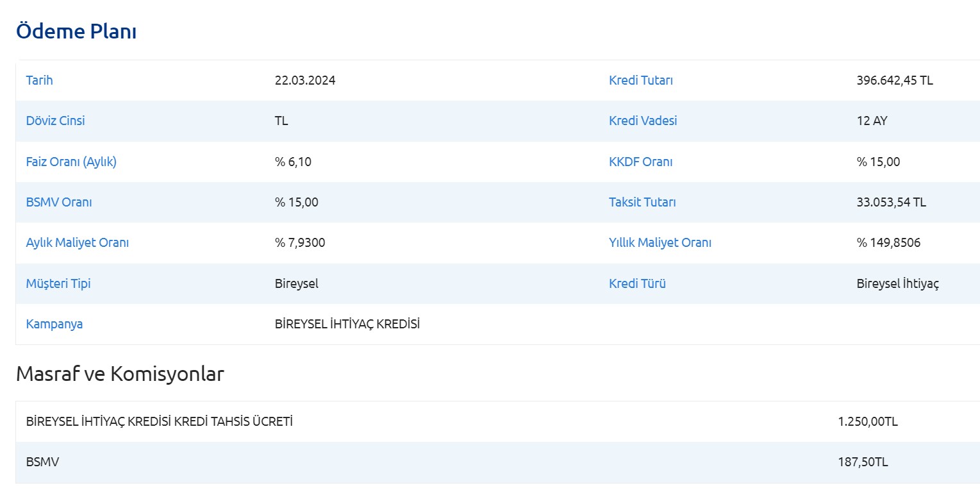This screenshot has height=497, width=980.
Task: Select the 12 AY term value
Action: [x=872, y=121]
